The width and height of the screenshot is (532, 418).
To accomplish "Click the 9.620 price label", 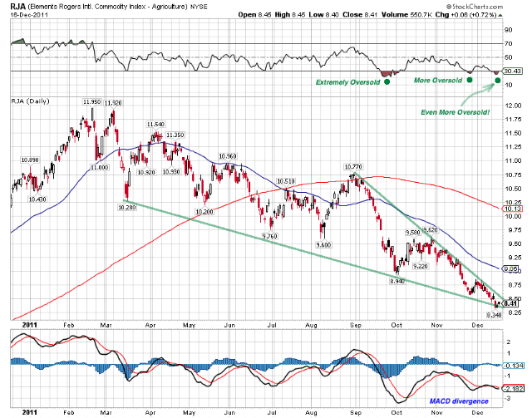I will (431, 230).
